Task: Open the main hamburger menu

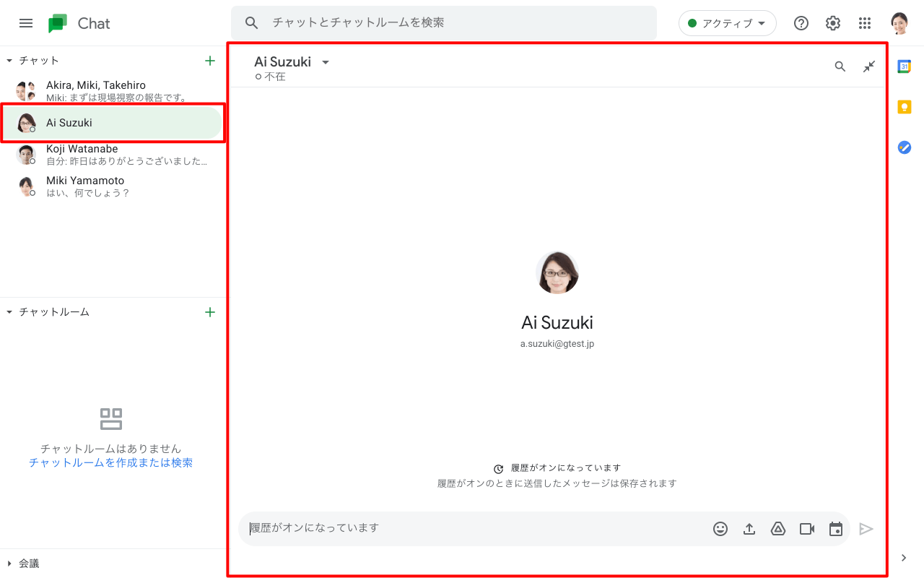Action: click(x=26, y=23)
